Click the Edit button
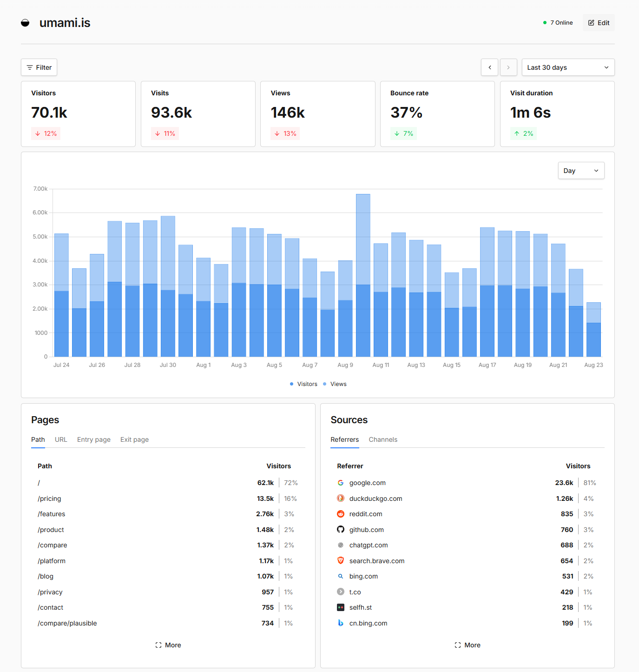The width and height of the screenshot is (639, 672). tap(599, 23)
